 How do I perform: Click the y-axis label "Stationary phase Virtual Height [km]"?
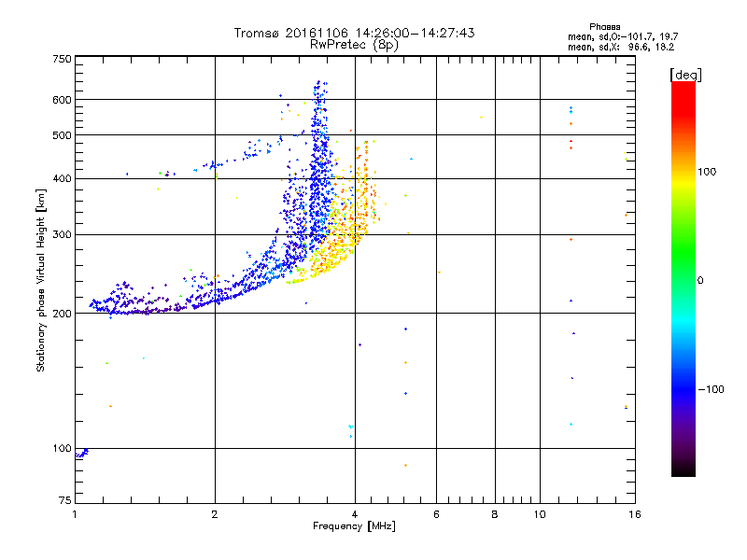pos(40,280)
